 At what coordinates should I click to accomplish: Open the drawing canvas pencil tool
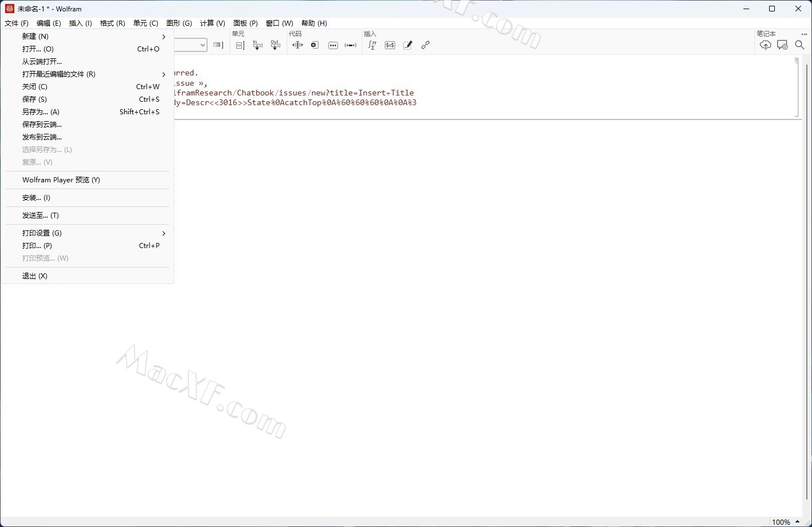[x=408, y=45]
